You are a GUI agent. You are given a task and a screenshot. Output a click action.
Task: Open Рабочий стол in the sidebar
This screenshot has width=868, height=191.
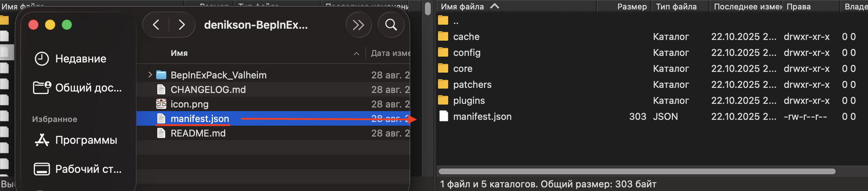tap(88, 169)
